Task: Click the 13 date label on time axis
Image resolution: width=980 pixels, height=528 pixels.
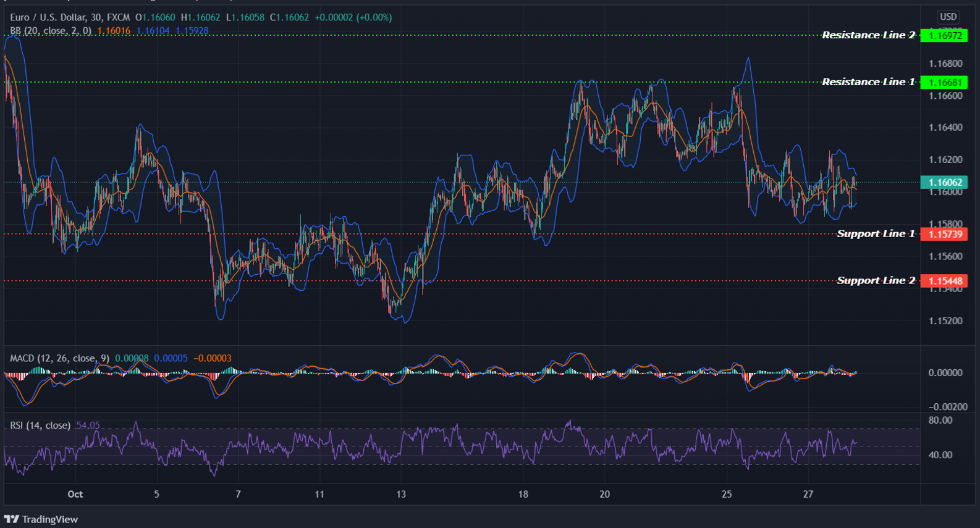Action: (x=401, y=494)
